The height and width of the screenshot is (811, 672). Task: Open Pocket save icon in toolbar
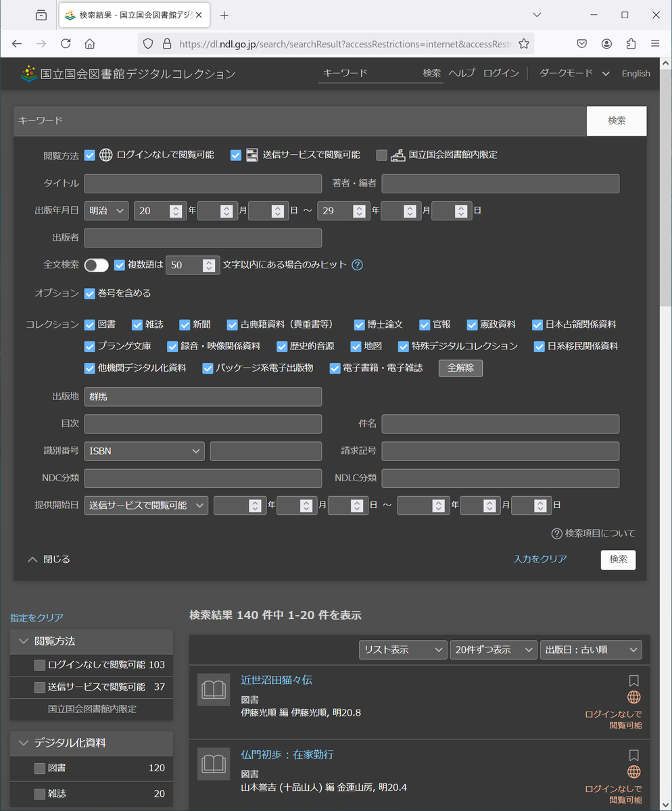(x=581, y=44)
